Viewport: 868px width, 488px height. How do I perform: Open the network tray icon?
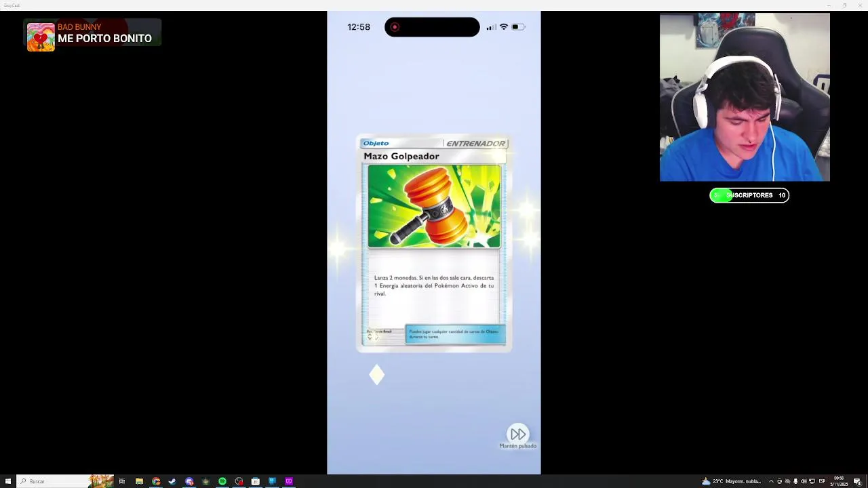812,481
